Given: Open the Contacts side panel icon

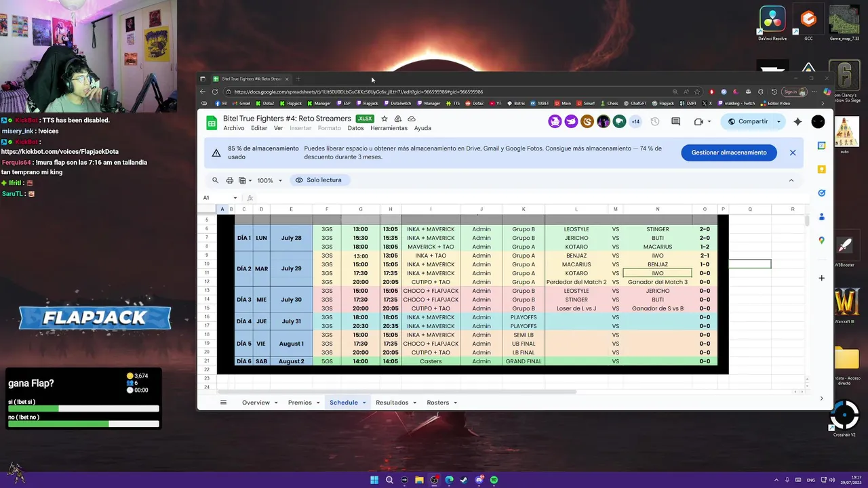Looking at the screenshot, I should tap(821, 217).
